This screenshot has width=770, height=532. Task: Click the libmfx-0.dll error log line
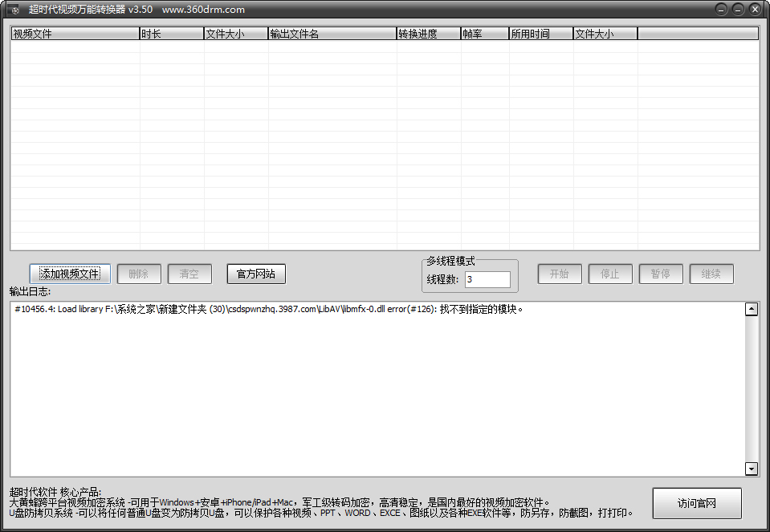point(269,309)
